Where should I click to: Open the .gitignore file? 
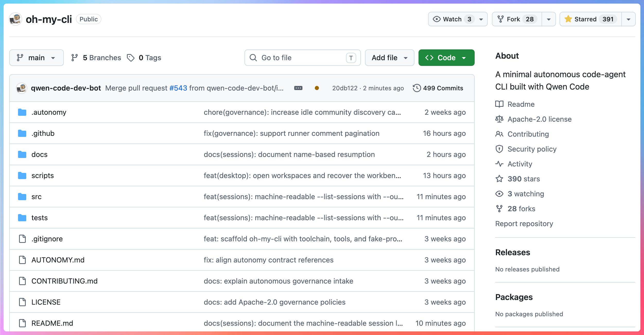pyautogui.click(x=47, y=239)
